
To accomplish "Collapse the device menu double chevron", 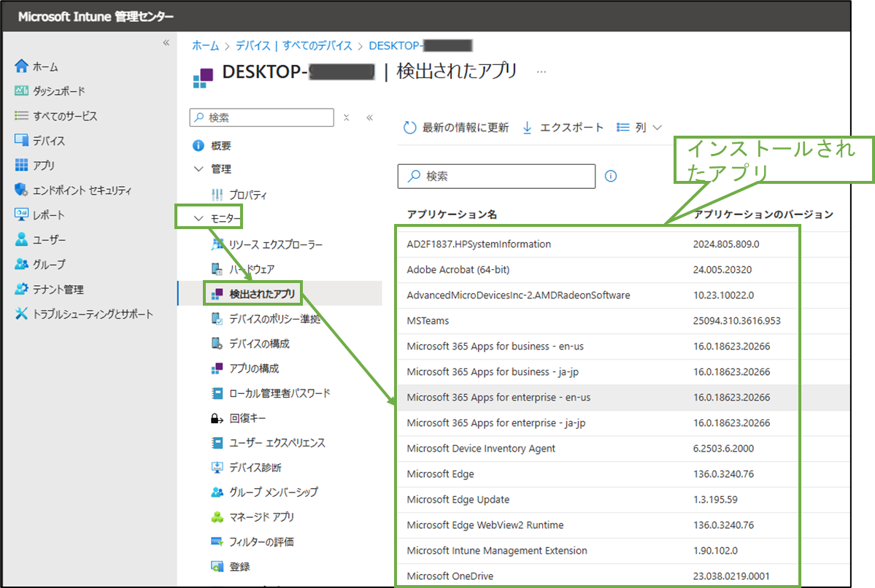I will tap(369, 117).
